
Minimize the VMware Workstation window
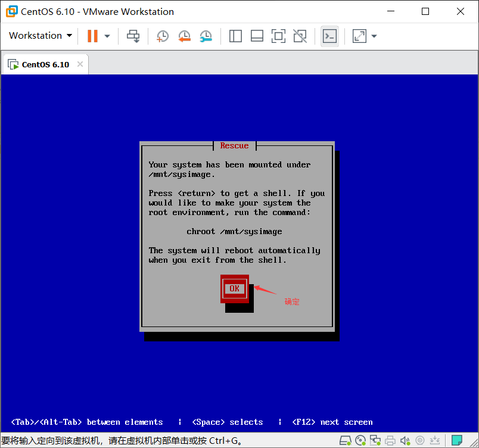391,11
